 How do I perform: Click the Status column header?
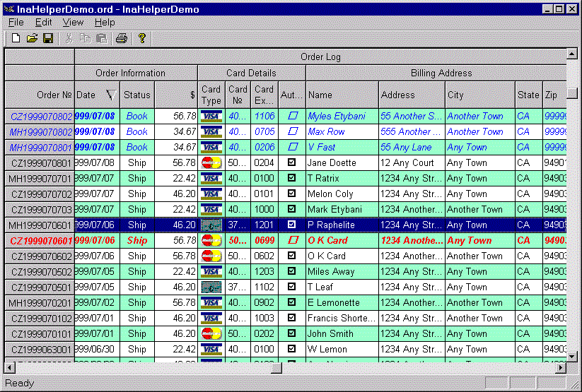137,95
